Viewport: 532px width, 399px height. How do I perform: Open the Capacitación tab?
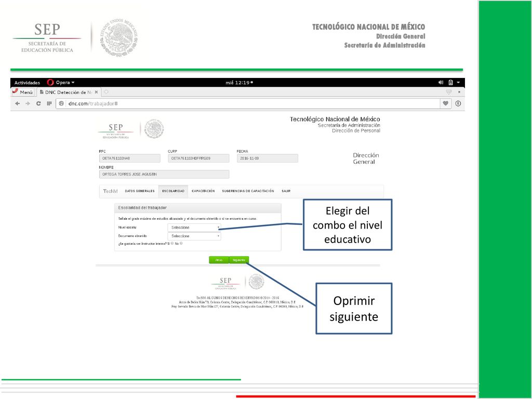203,191
